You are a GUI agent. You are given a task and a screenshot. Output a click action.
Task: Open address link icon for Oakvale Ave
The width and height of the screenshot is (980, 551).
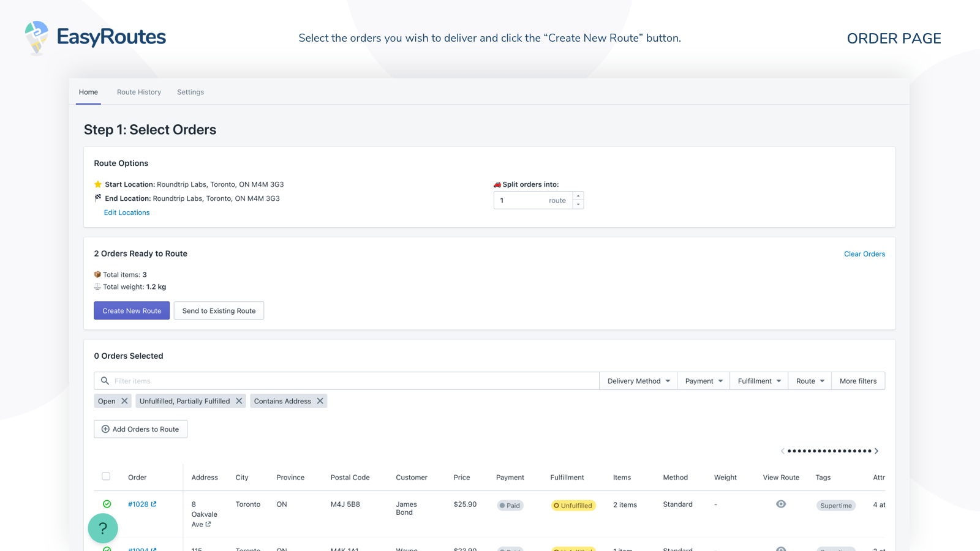click(208, 524)
